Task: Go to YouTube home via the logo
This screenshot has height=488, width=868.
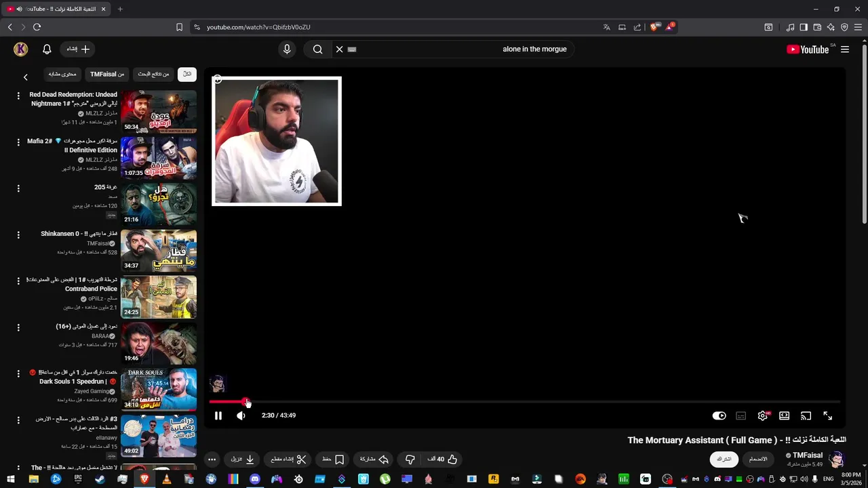Action: coord(808,49)
